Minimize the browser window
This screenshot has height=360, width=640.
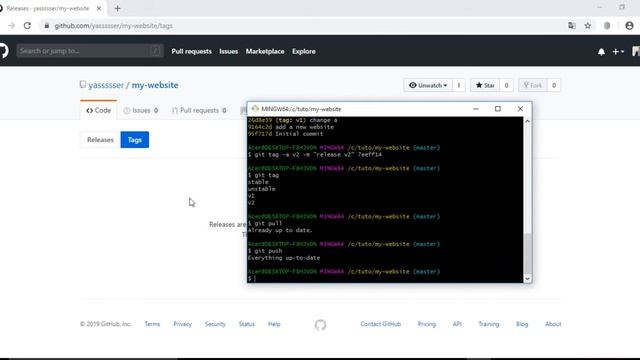tap(600, 7)
